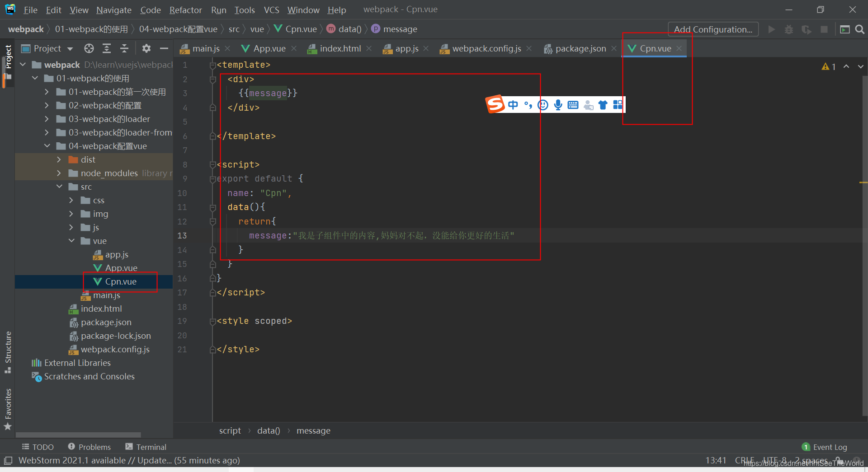Screen dimensions: 868x472
Task: Click data() in the bottom breadcrumb
Action: [x=269, y=430]
